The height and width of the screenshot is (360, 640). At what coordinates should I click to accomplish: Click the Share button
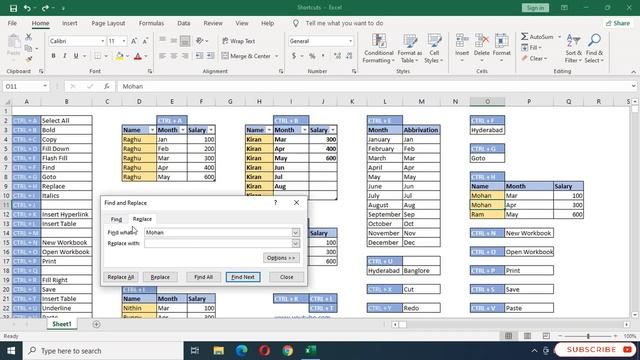tap(618, 23)
